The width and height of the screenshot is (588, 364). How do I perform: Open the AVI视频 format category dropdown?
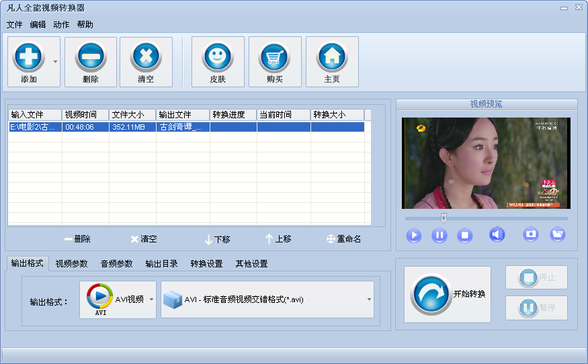(x=152, y=300)
